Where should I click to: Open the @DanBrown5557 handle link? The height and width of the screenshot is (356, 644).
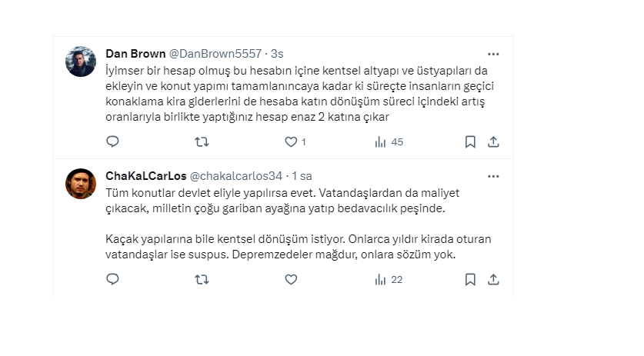pos(215,54)
